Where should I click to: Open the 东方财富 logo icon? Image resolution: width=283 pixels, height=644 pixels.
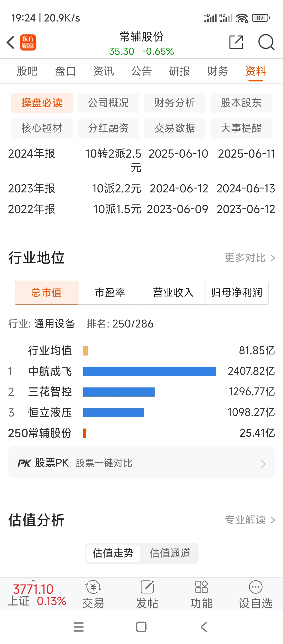pos(28,42)
